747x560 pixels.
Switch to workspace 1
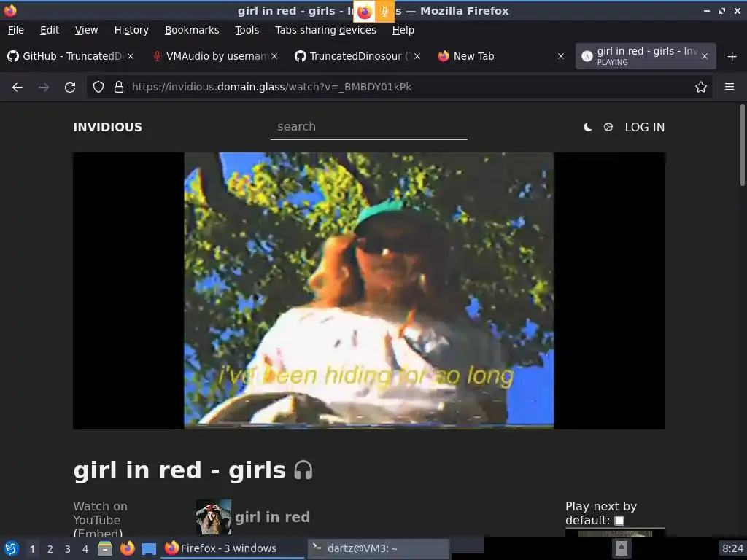[32, 548]
